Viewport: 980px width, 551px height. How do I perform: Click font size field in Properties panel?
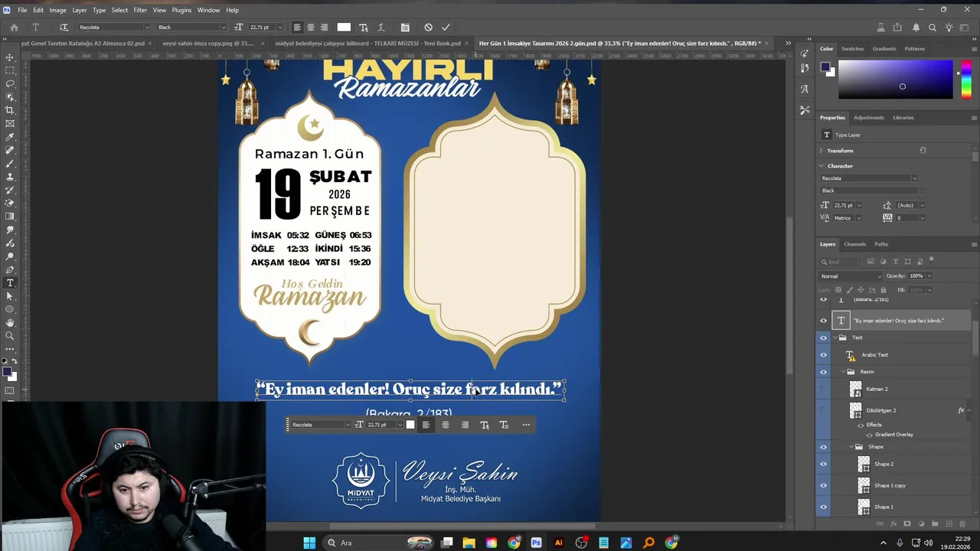coord(843,205)
